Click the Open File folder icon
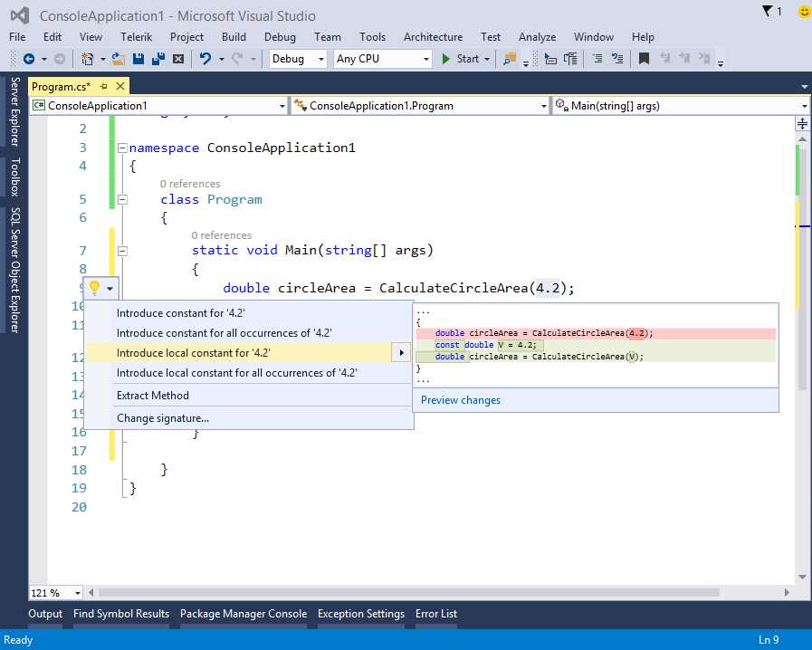 click(118, 59)
